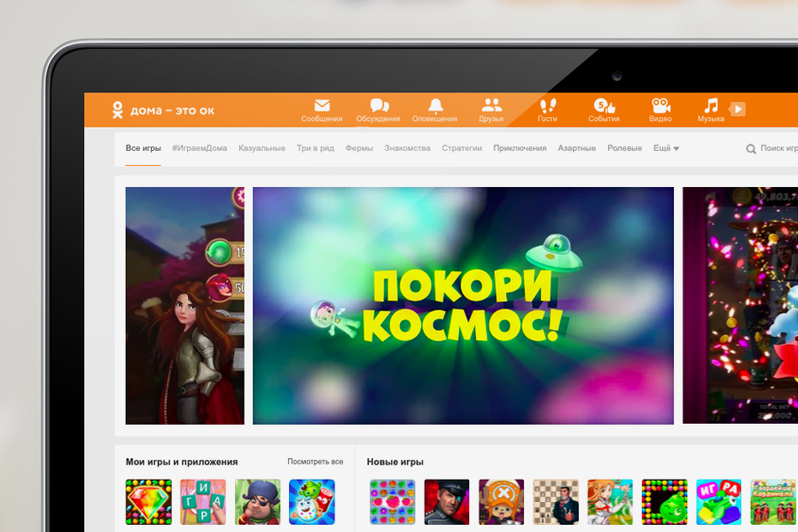This screenshot has height=532, width=798.
Task: Select the Приключения tab
Action: 520,148
